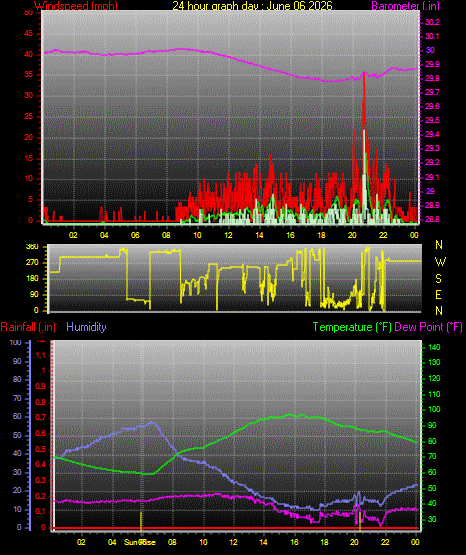This screenshot has height=555, width=466.
Task: Click the 'E' compass letter beside the wind direction graph
Action: (x=438, y=295)
